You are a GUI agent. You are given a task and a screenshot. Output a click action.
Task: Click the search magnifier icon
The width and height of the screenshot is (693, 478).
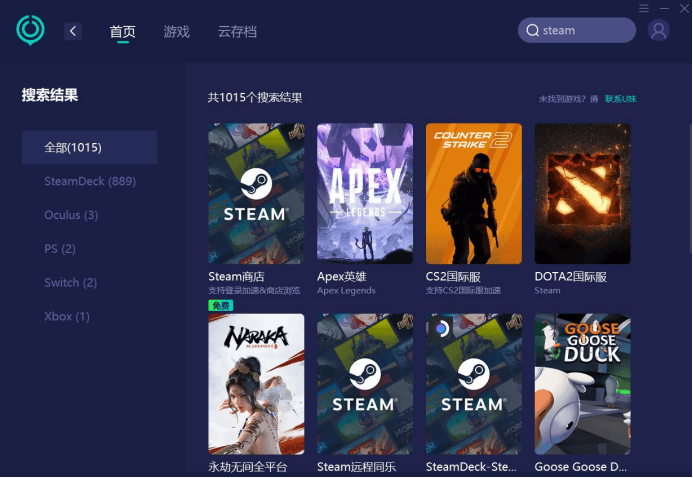coord(533,30)
